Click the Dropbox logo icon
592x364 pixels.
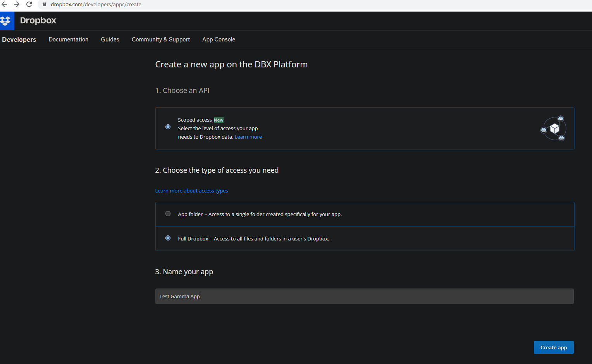6,21
